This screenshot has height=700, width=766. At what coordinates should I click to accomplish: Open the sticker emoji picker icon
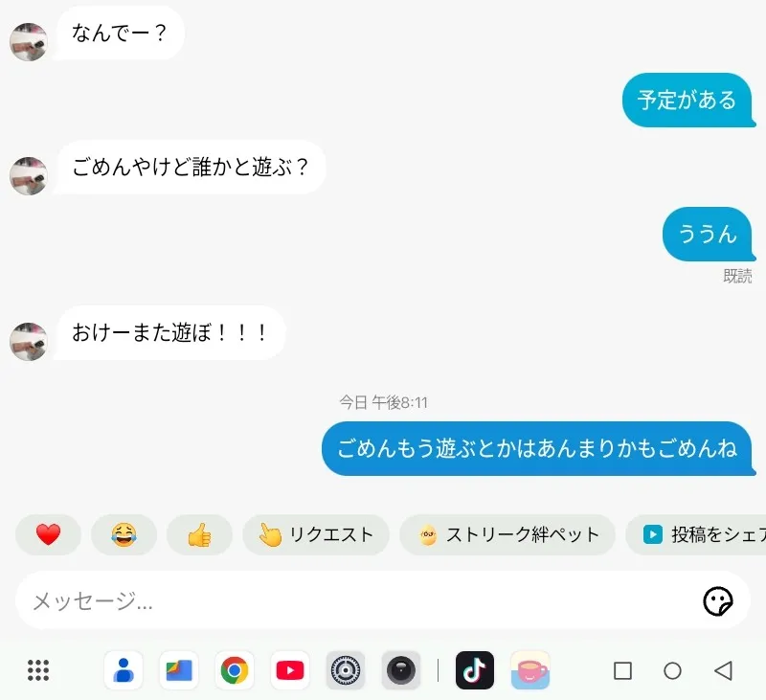click(717, 600)
